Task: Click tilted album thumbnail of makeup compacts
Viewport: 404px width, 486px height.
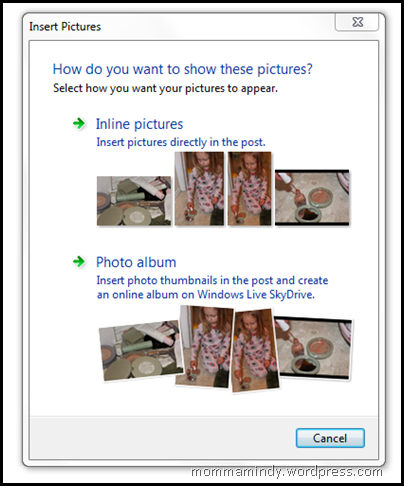Action: [x=141, y=350]
